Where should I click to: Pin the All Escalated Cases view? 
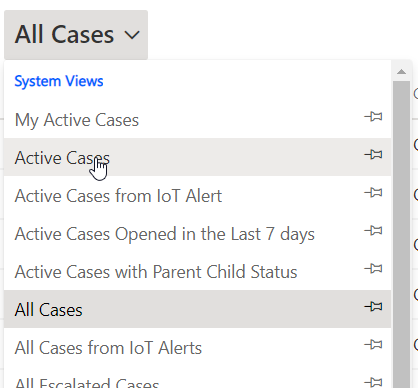pos(373,382)
